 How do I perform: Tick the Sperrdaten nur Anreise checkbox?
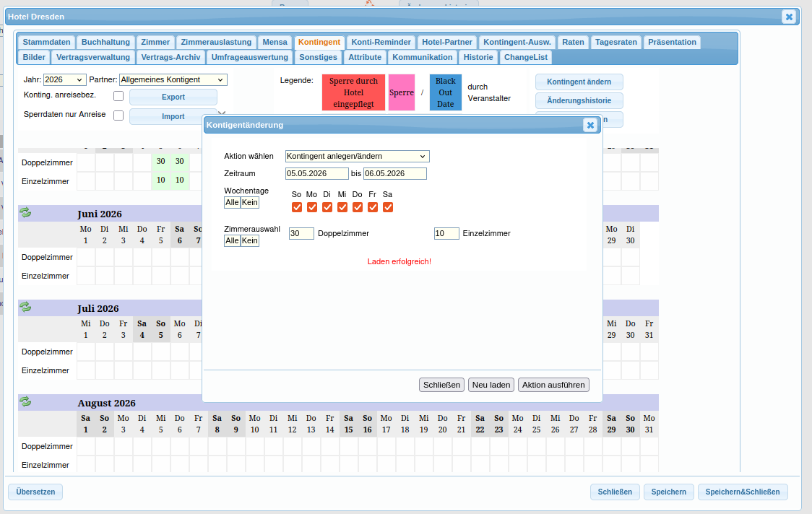118,115
